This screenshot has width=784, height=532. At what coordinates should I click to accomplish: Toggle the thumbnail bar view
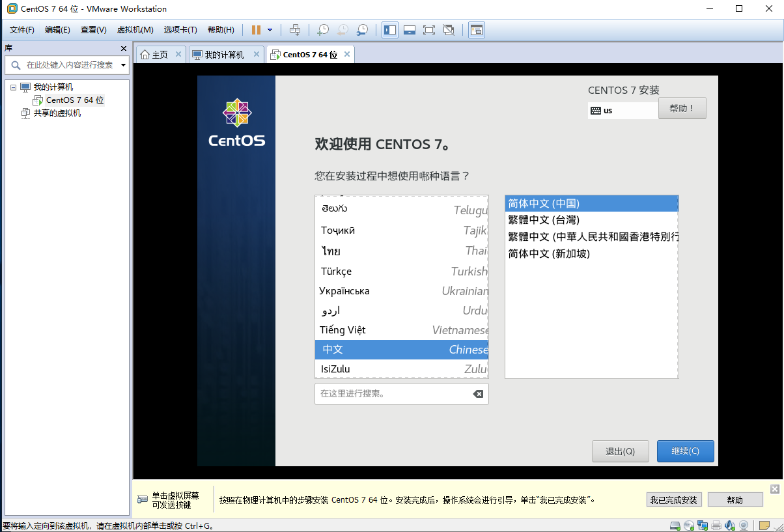point(410,30)
